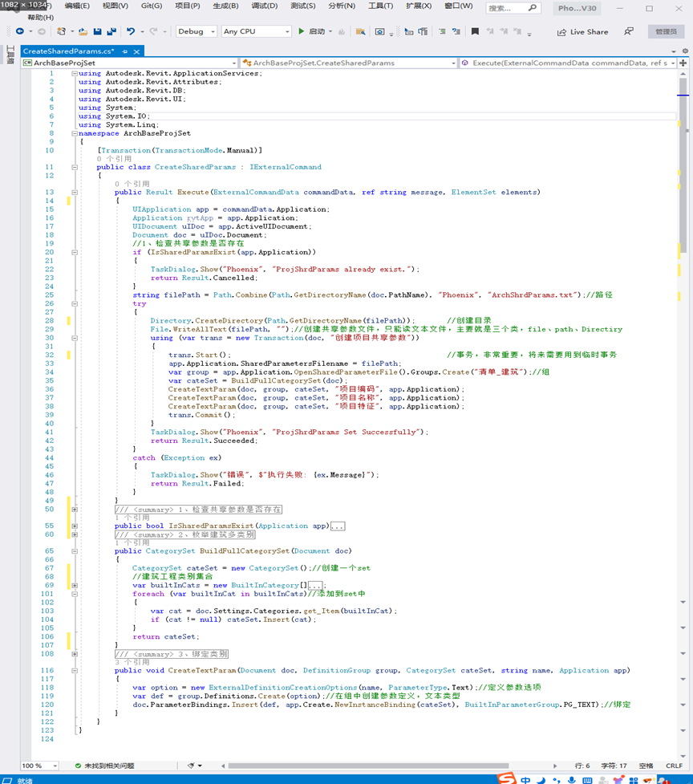Expand collapsed IsSharedParamsExist method
This screenshot has width=693, height=784.
(x=75, y=526)
